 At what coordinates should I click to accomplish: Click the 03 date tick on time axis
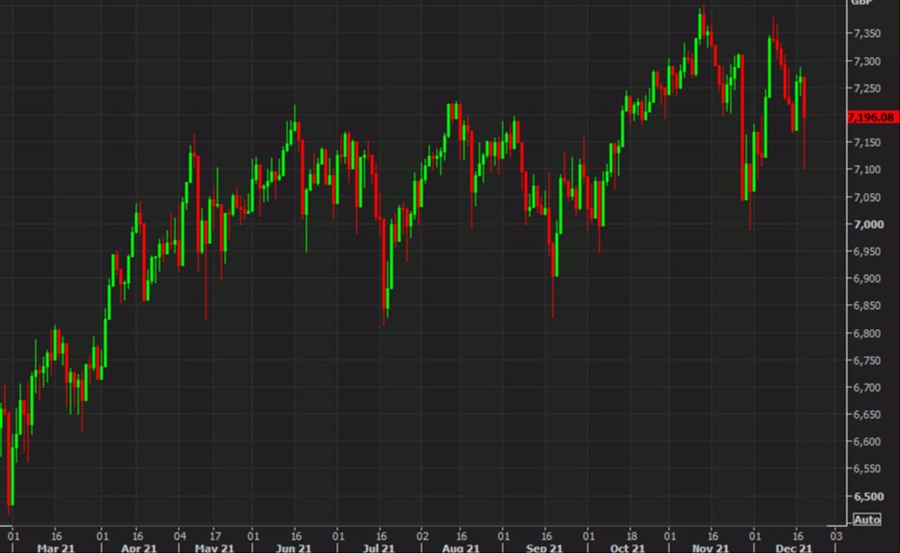836,536
